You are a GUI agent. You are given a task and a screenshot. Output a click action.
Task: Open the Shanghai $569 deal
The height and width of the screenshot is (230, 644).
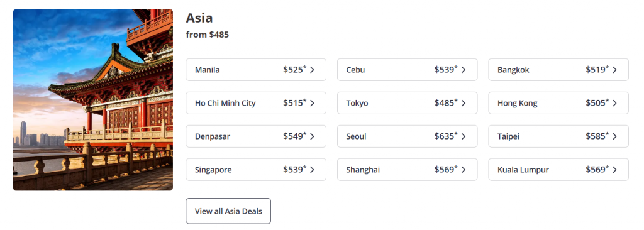407,170
